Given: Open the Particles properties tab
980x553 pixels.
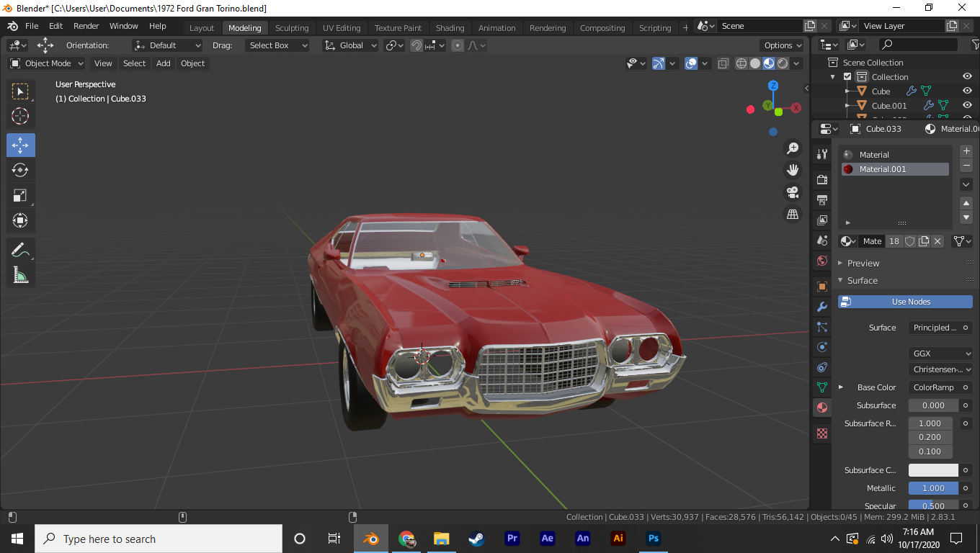Looking at the screenshot, I should pos(822,327).
